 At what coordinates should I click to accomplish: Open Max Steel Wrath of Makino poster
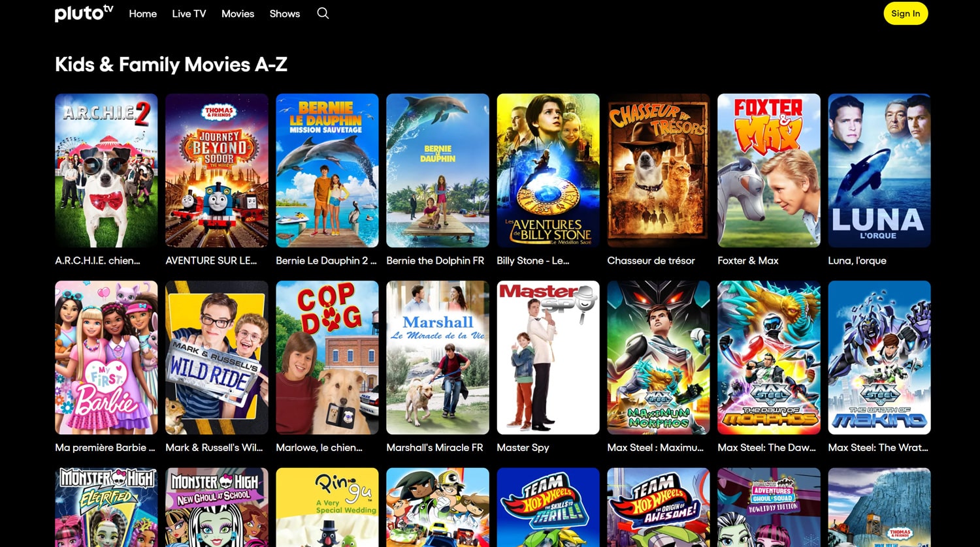click(x=879, y=358)
